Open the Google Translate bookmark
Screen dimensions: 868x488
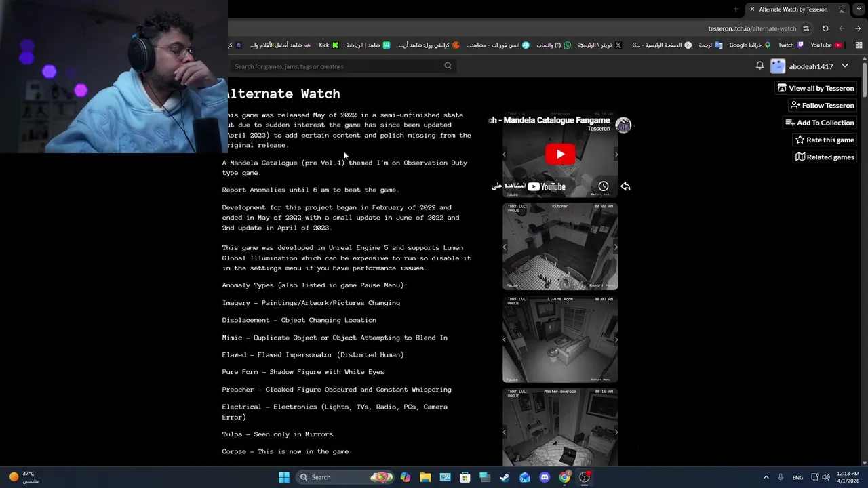point(711,45)
